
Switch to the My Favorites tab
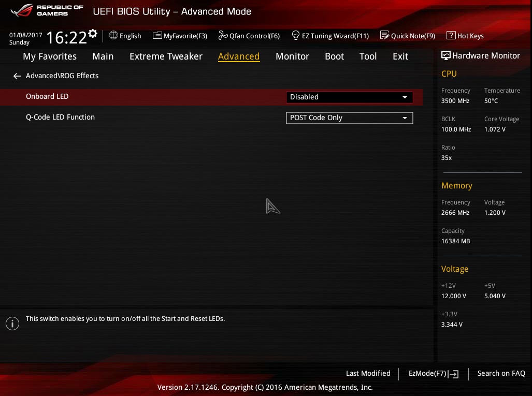click(50, 56)
